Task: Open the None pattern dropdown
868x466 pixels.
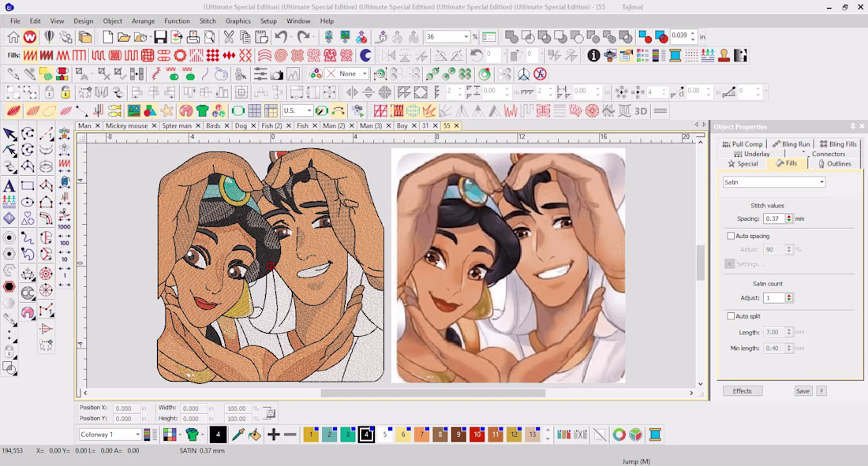Action: tap(365, 73)
